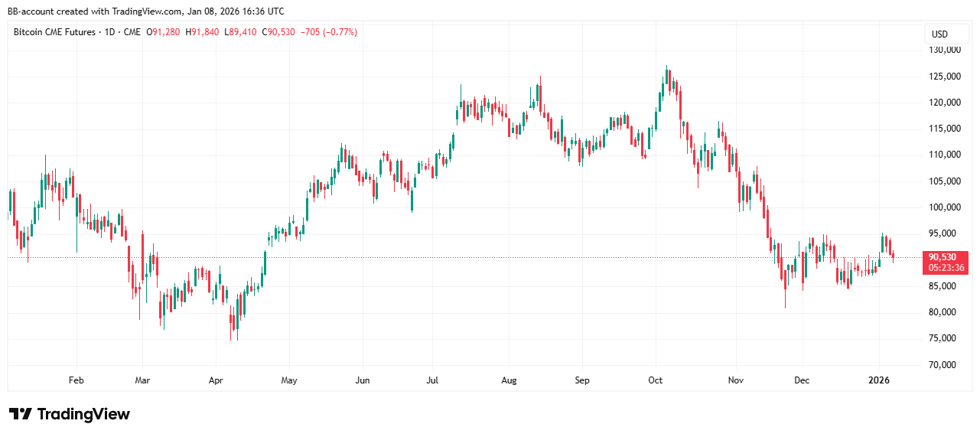This screenshot has height=437, width=980.
Task: Select Jul on the time axis
Action: [x=432, y=380]
